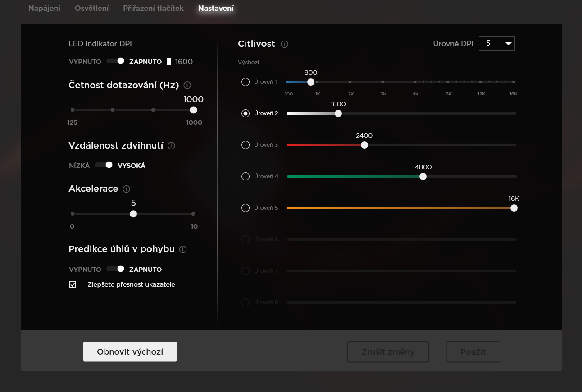Click Úroveň 1 blue slider handle at 800
The image size is (582, 392).
311,82
